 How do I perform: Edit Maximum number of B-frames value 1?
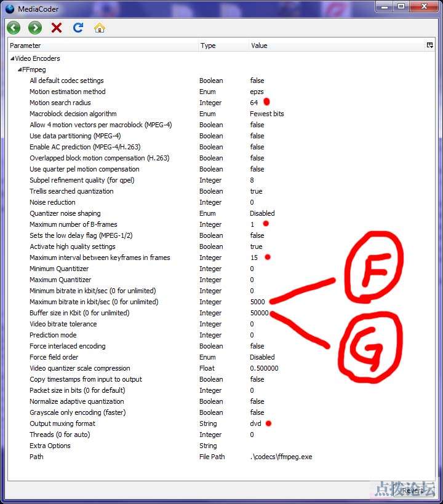coord(252,224)
